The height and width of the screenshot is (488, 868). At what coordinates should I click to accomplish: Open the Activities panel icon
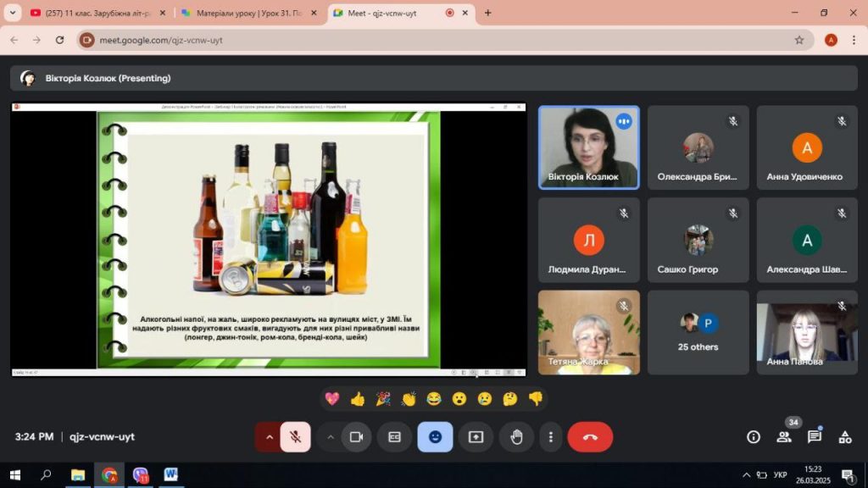click(x=844, y=437)
